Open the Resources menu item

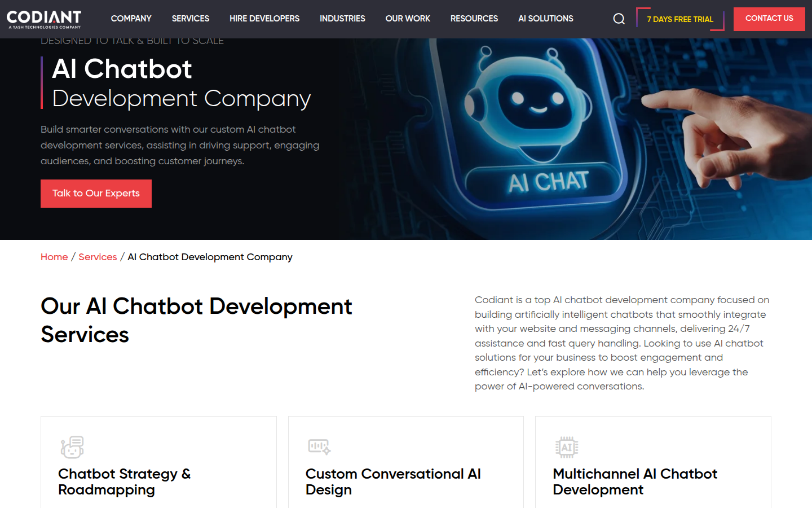[x=474, y=19]
